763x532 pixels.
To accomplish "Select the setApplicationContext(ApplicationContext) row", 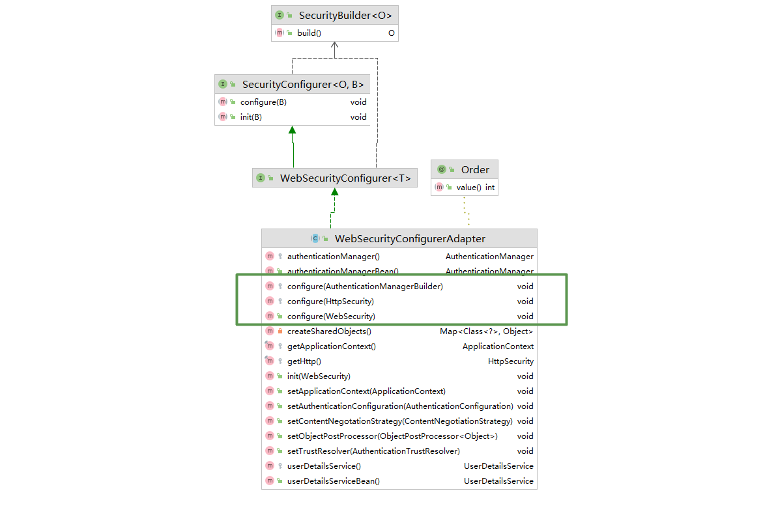I will (366, 391).
